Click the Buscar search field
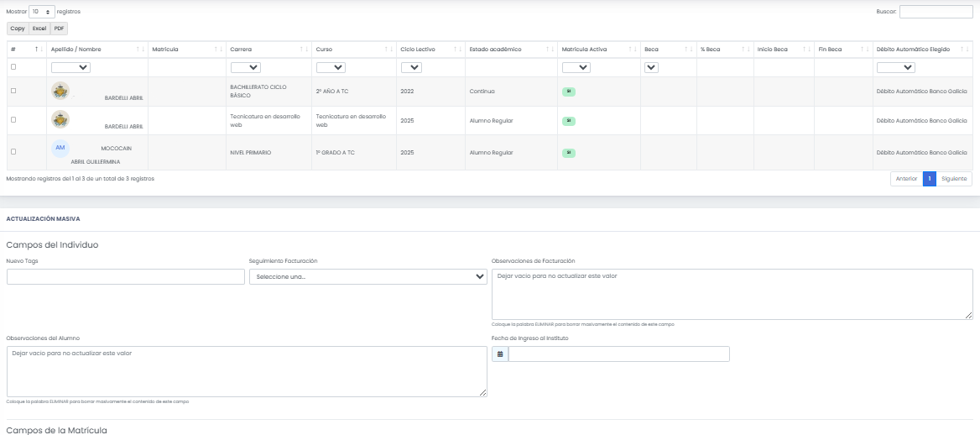Image resolution: width=980 pixels, height=435 pixels. pyautogui.click(x=936, y=12)
